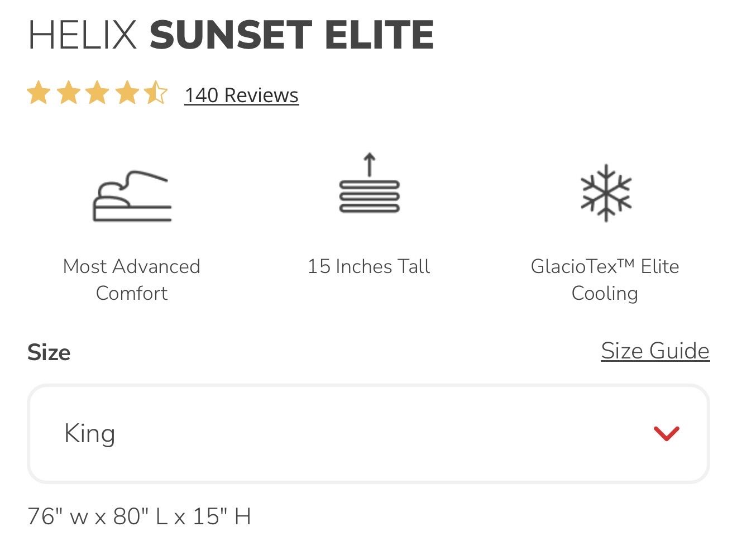Viewport: 737px width, 560px height.
Task: Click the HELIX brand word in title
Action: (x=83, y=35)
